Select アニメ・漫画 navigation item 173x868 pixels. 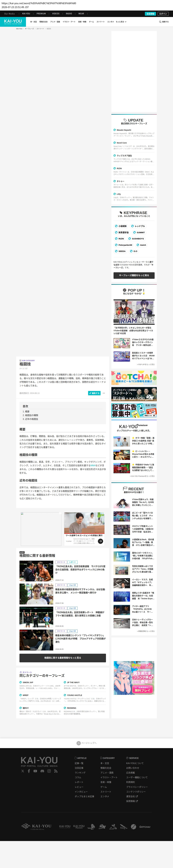point(55,22)
